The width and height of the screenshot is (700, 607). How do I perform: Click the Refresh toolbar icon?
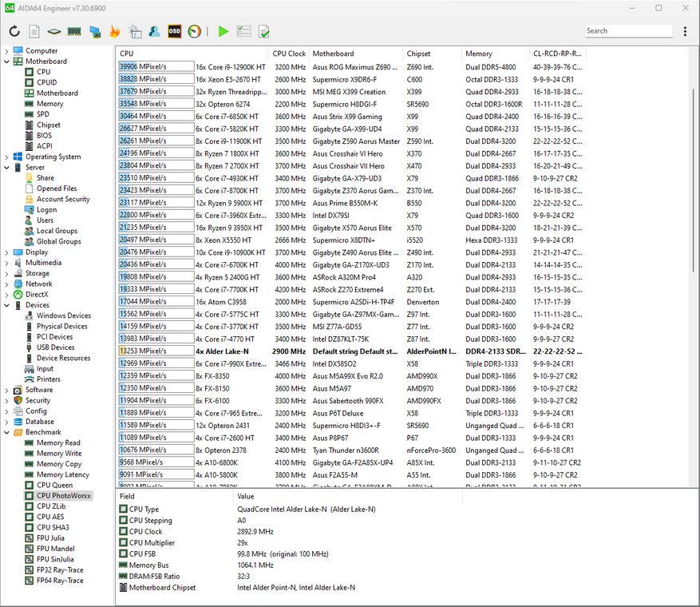(x=14, y=31)
